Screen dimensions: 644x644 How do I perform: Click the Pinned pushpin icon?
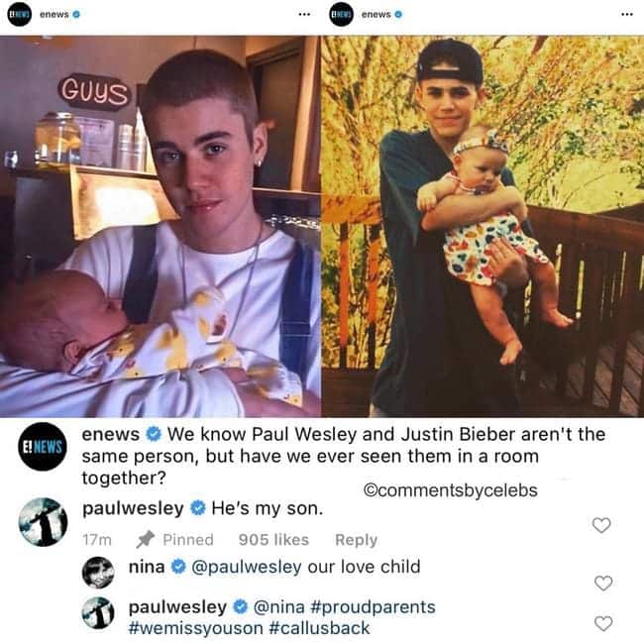146,539
